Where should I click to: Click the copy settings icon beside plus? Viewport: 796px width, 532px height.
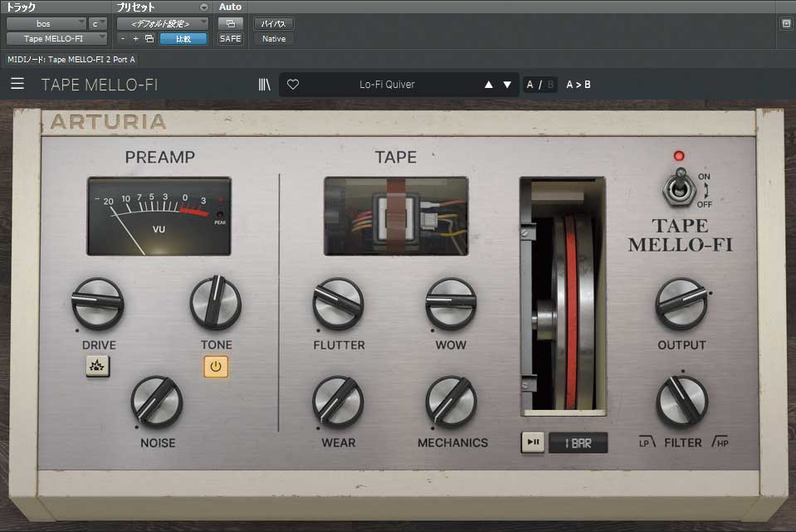coord(149,38)
